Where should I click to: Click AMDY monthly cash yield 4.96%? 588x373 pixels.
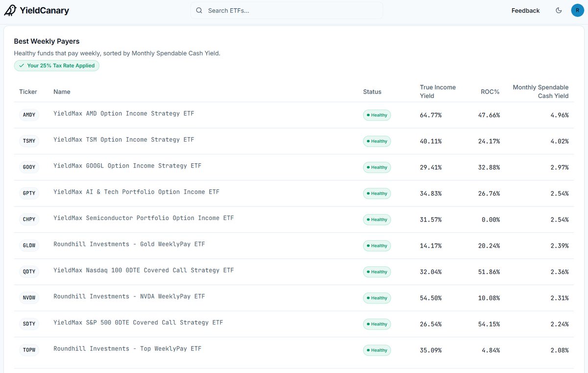560,115
